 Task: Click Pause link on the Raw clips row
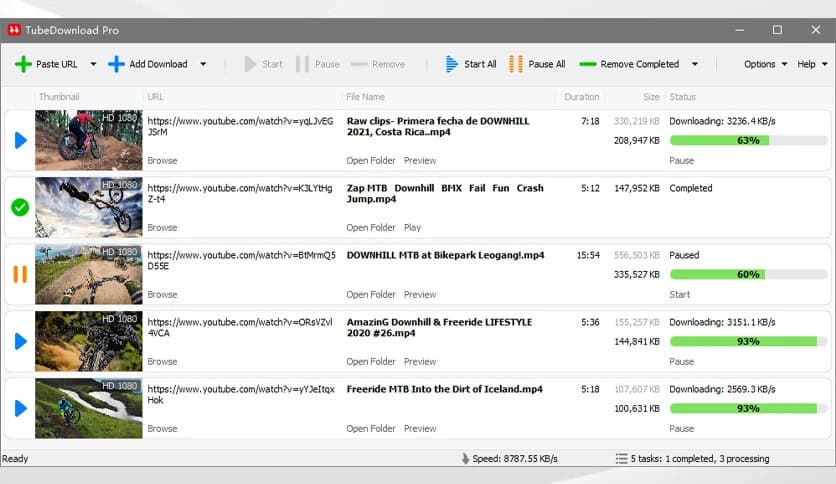pyautogui.click(x=681, y=160)
